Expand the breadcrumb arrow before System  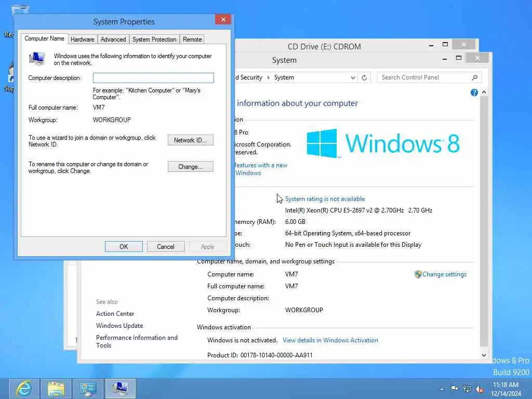pos(269,77)
